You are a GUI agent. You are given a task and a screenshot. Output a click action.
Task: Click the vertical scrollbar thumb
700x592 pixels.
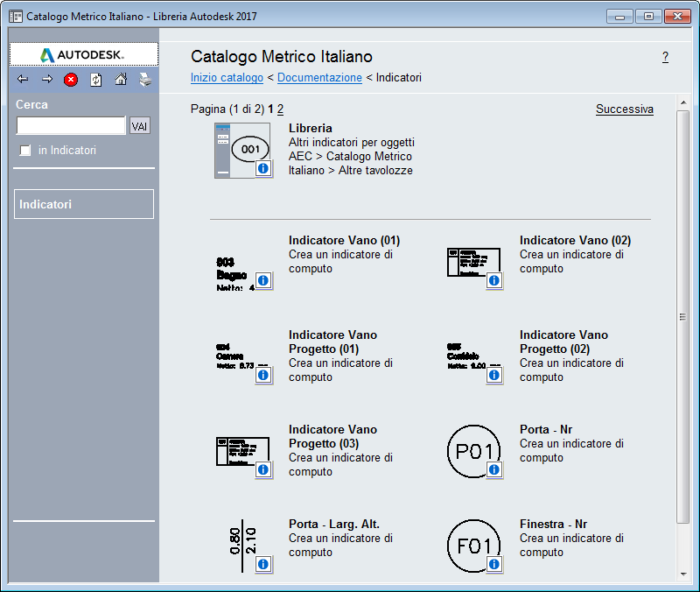pyautogui.click(x=683, y=317)
